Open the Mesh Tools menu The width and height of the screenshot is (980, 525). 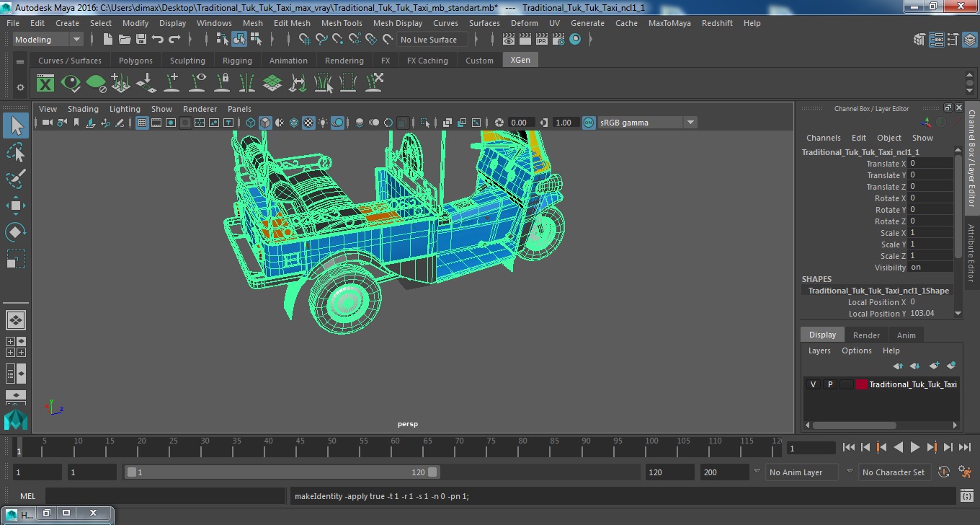coord(342,23)
